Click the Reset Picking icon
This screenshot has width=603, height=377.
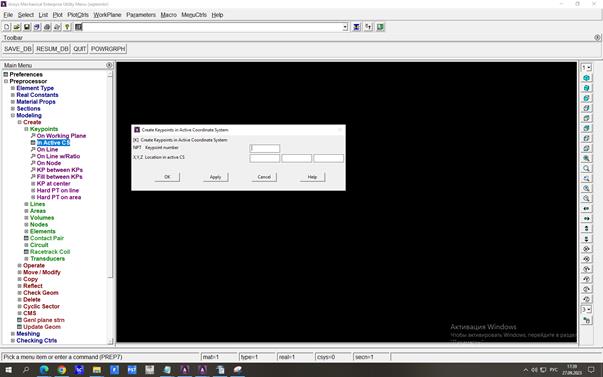coord(368,27)
